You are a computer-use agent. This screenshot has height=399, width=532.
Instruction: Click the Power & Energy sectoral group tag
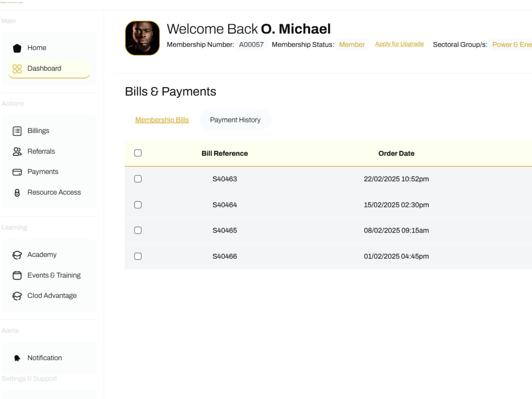[512, 45]
